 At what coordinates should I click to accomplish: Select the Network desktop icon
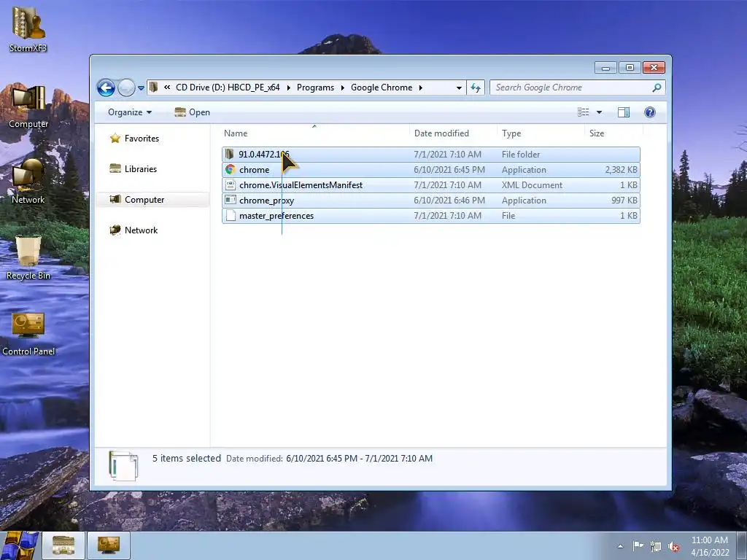28,182
